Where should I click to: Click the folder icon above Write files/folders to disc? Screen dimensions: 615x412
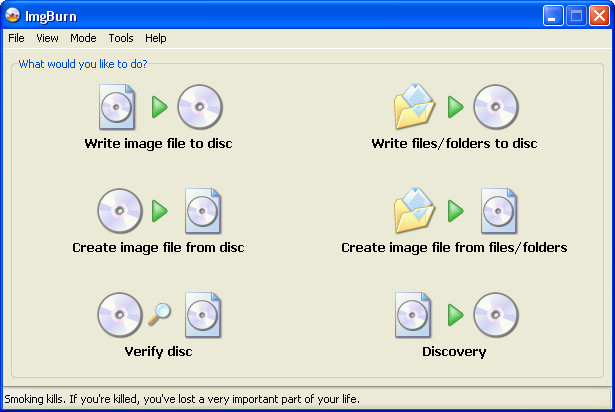pos(414,107)
